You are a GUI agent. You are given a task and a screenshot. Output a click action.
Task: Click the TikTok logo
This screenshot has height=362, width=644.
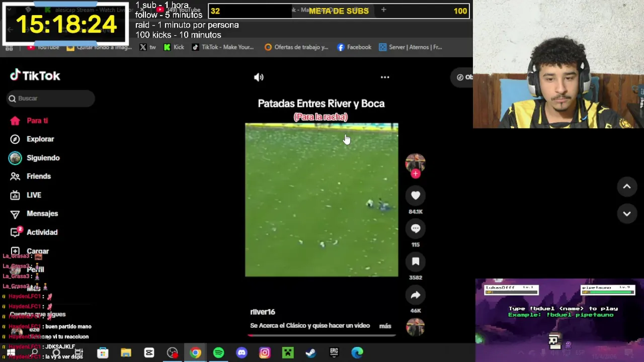35,75
